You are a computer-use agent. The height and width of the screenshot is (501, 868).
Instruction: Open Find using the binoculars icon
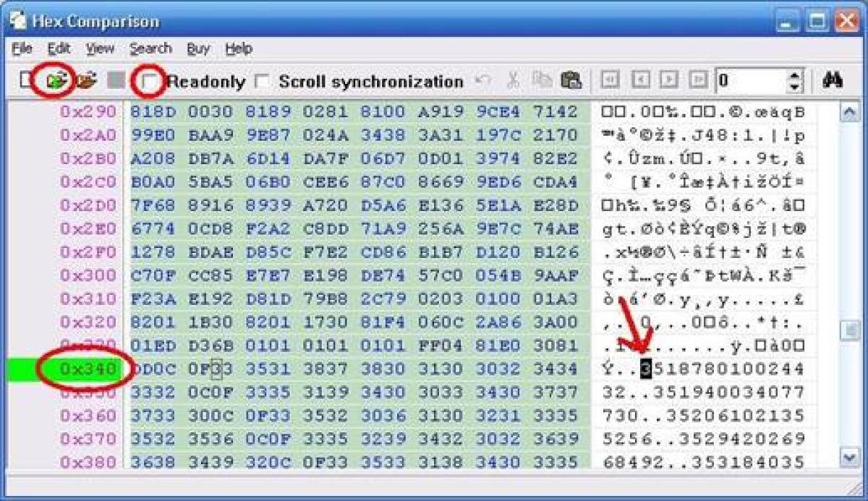point(832,81)
